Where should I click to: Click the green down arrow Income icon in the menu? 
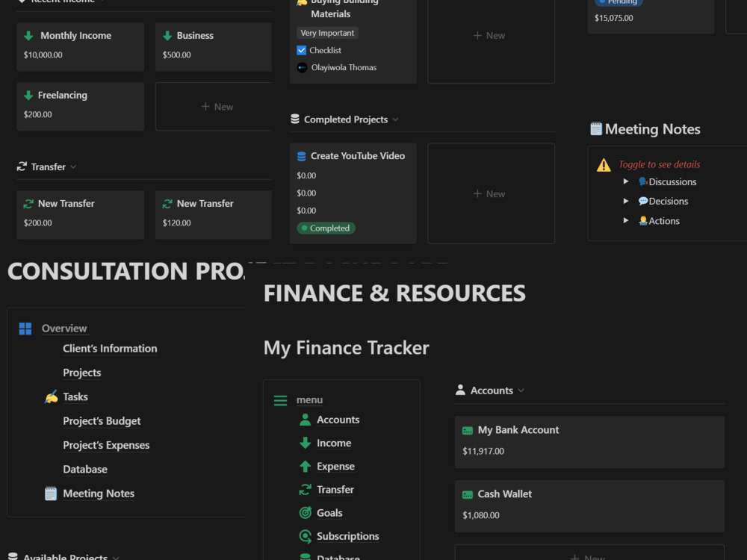tap(306, 443)
